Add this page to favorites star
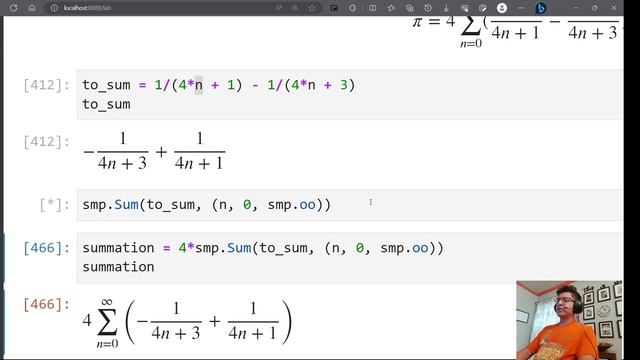The width and height of the screenshot is (640, 360). [x=312, y=8]
